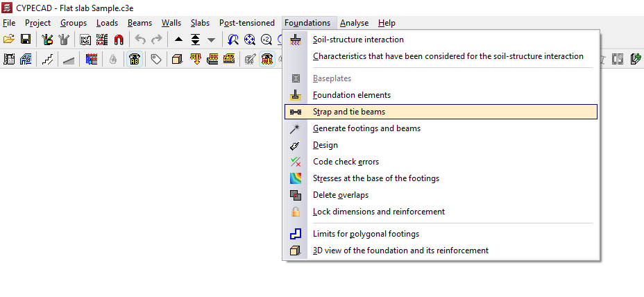Screen dimensions: 644x297
Task: Toggle the highlighted telephone loads icon
Action: [x=267, y=59]
